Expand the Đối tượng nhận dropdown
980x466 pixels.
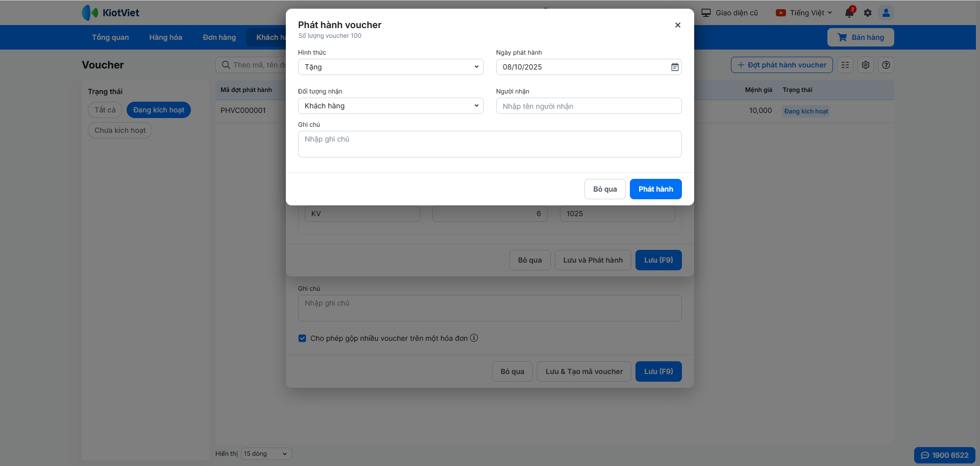pyautogui.click(x=390, y=106)
